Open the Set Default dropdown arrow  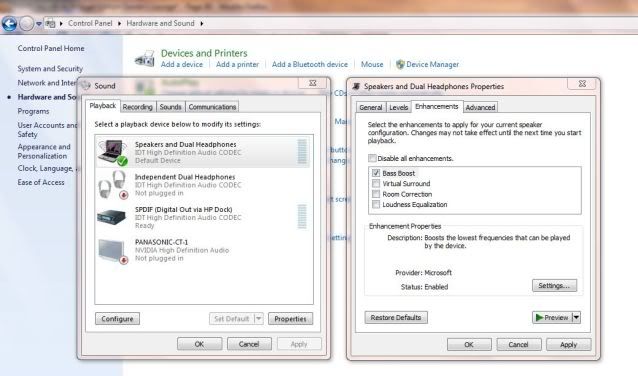pyautogui.click(x=259, y=319)
